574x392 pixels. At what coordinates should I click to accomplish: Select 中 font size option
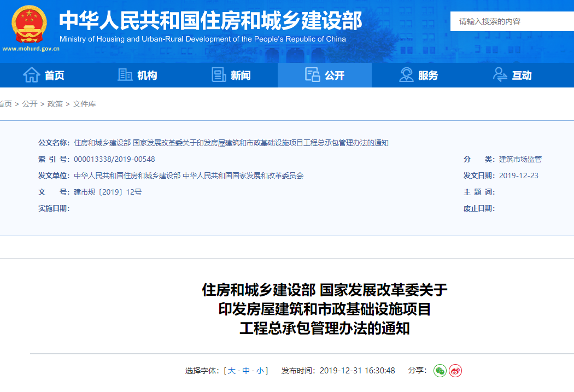pyautogui.click(x=245, y=370)
